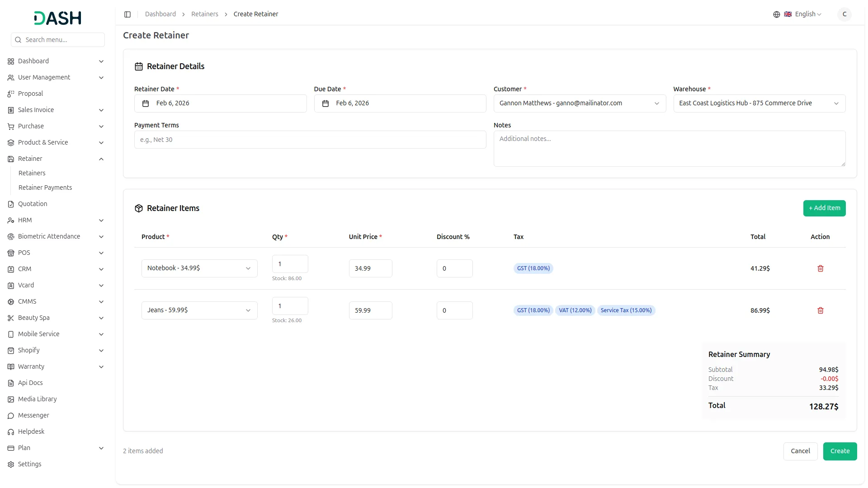Image resolution: width=868 pixels, height=488 pixels.
Task: Toggle the sidebar panel icon
Action: coord(127,14)
